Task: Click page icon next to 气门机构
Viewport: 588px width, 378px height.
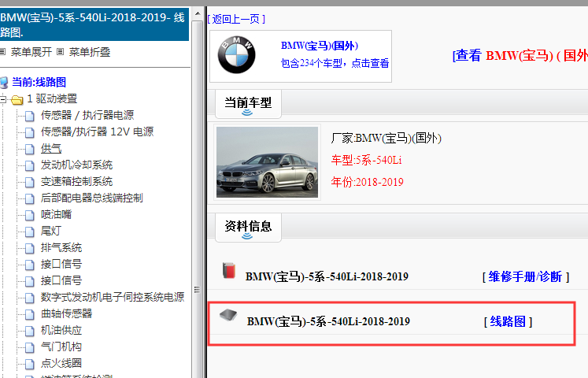Action: pyautogui.click(x=30, y=346)
